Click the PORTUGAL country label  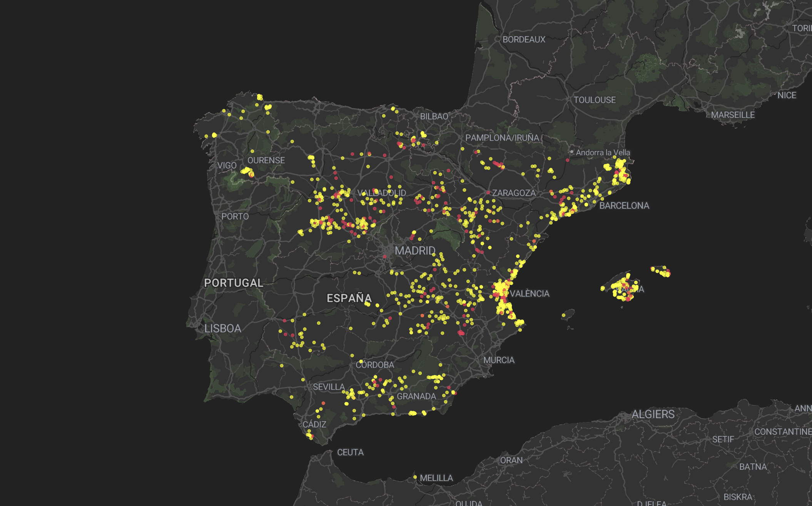point(234,283)
